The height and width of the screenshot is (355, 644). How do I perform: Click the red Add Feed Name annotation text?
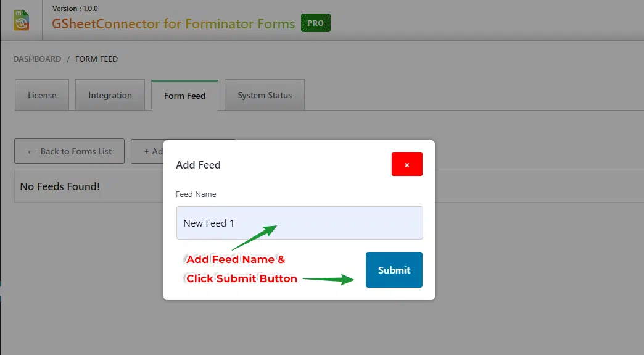click(x=236, y=259)
